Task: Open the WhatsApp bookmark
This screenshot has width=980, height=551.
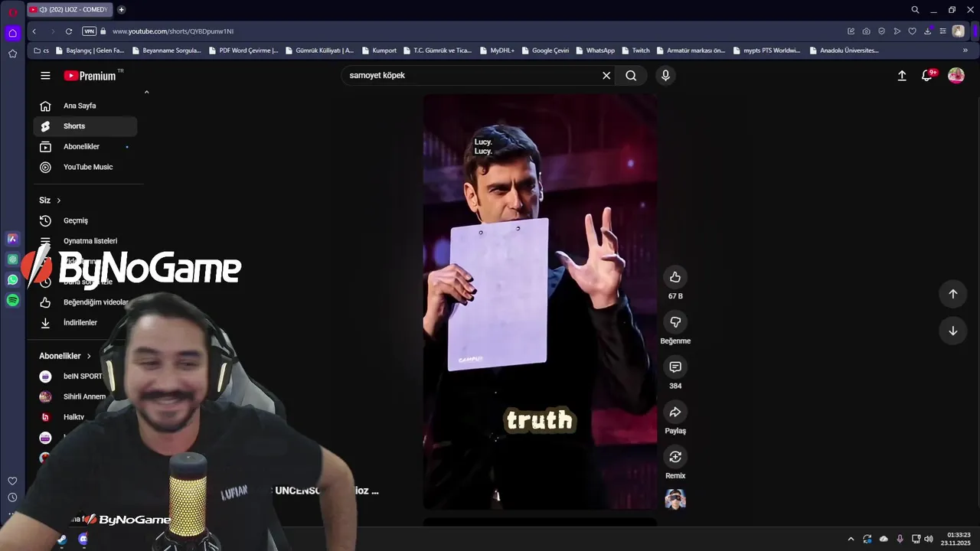Action: pos(595,51)
